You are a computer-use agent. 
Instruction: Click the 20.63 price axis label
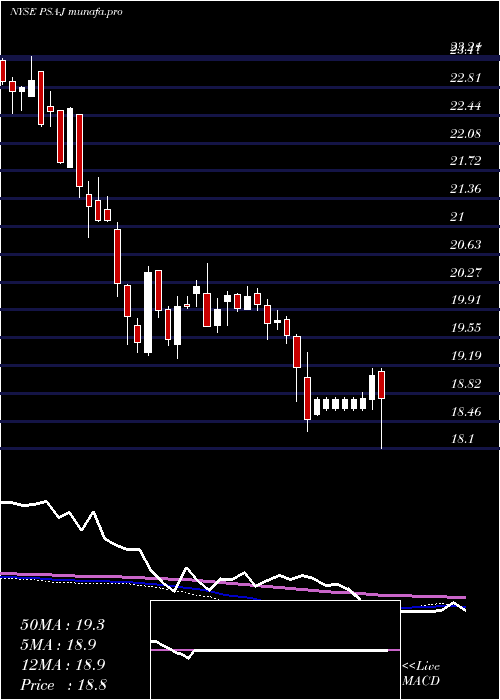click(x=466, y=245)
